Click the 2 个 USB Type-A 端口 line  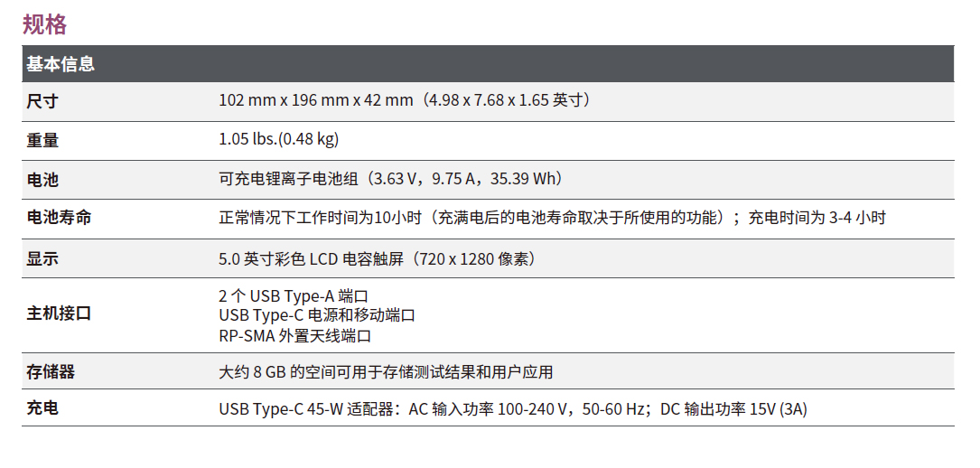tap(294, 295)
